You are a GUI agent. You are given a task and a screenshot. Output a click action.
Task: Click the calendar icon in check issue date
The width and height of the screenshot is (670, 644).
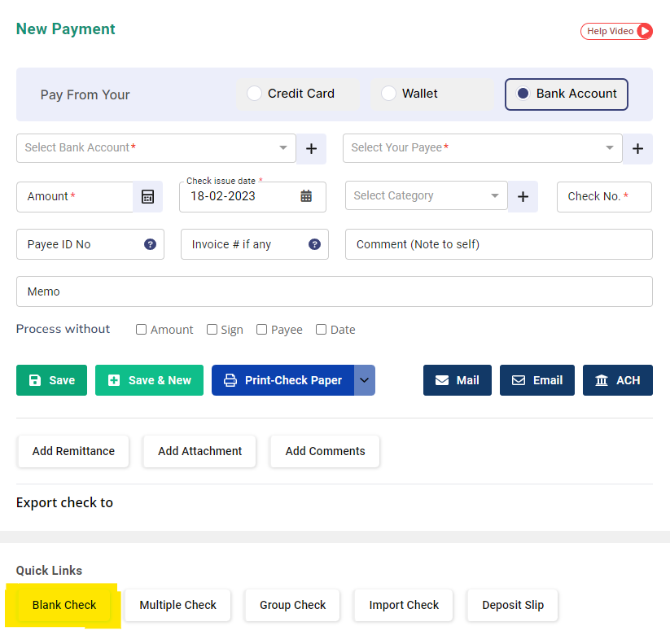(306, 196)
